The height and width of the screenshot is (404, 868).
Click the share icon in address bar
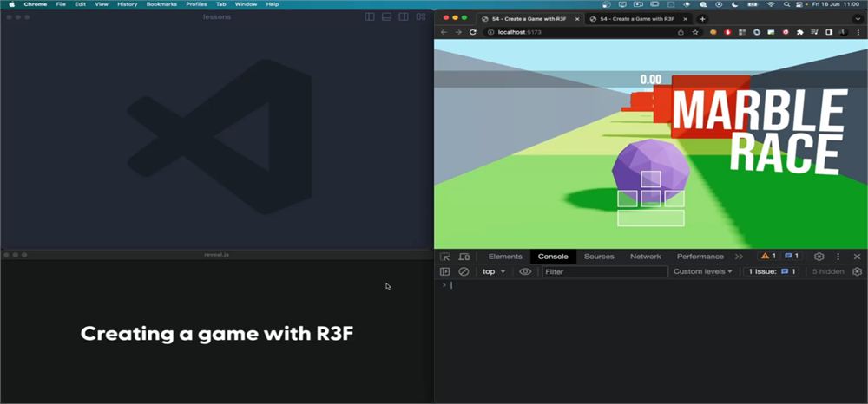pos(681,32)
